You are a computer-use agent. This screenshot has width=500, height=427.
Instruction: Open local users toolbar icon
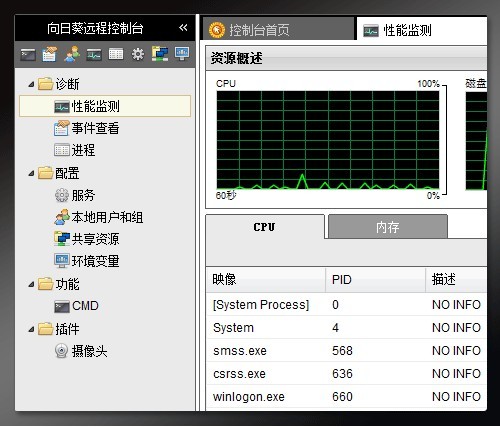(x=72, y=54)
